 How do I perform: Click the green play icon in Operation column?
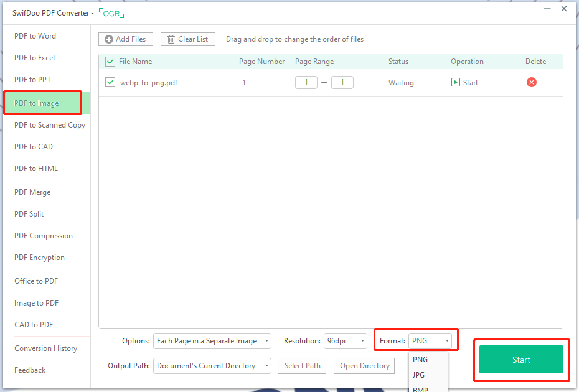tap(455, 82)
